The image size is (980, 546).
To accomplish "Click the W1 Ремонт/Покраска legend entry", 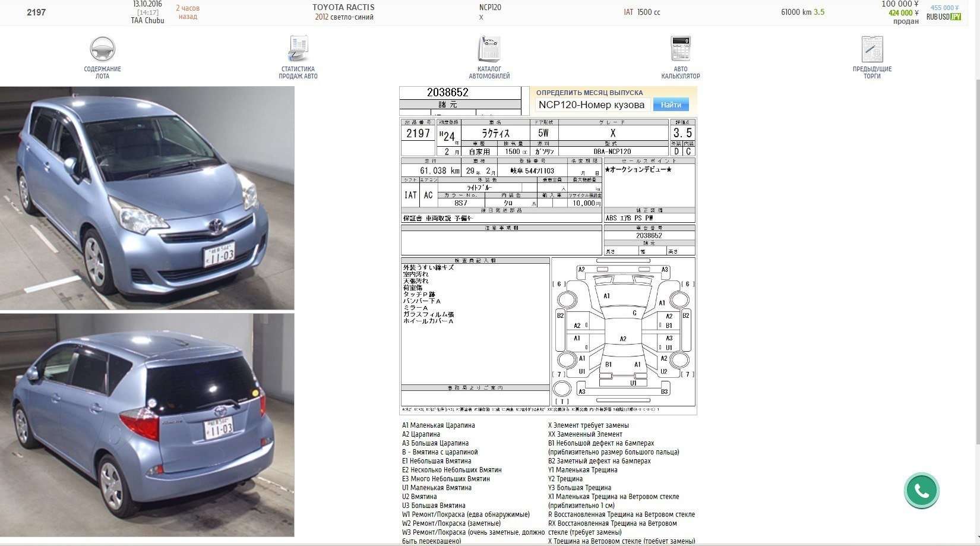I will click(x=466, y=515).
